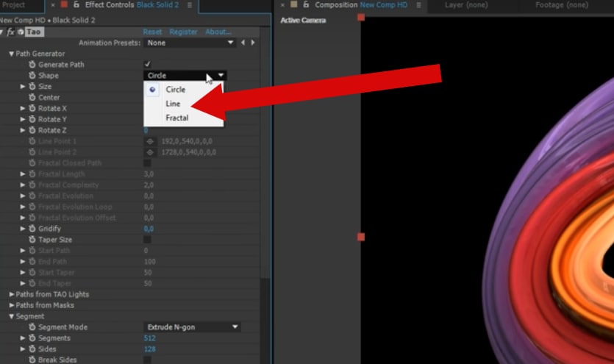614x364 pixels.
Task: Switch to the Layer (none) tab
Action: (466, 5)
